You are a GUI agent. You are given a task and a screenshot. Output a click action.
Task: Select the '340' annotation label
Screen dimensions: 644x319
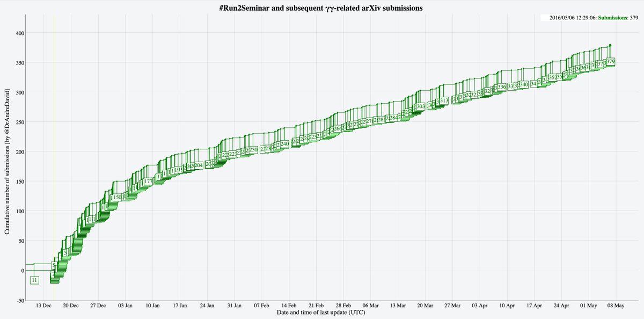524,85
